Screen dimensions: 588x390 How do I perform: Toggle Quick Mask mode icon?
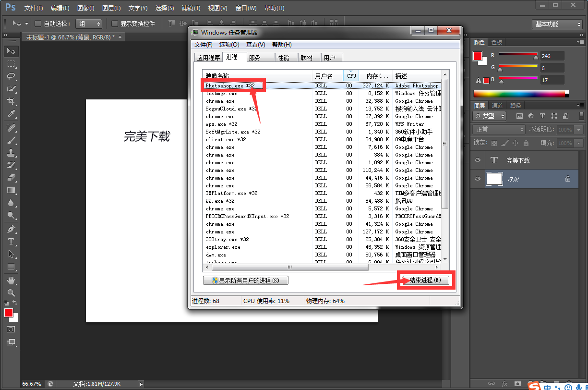coord(11,329)
